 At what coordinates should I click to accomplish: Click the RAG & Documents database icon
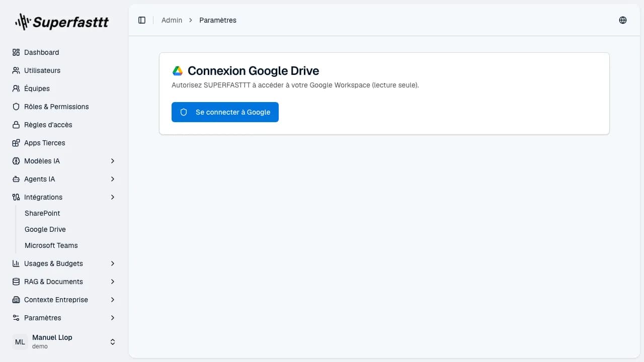pyautogui.click(x=16, y=282)
